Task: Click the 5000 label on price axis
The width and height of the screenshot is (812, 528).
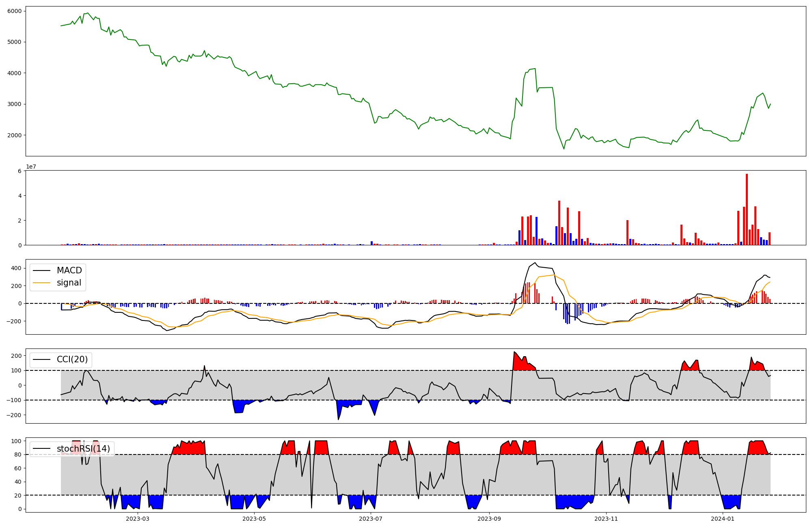Action: (14, 42)
